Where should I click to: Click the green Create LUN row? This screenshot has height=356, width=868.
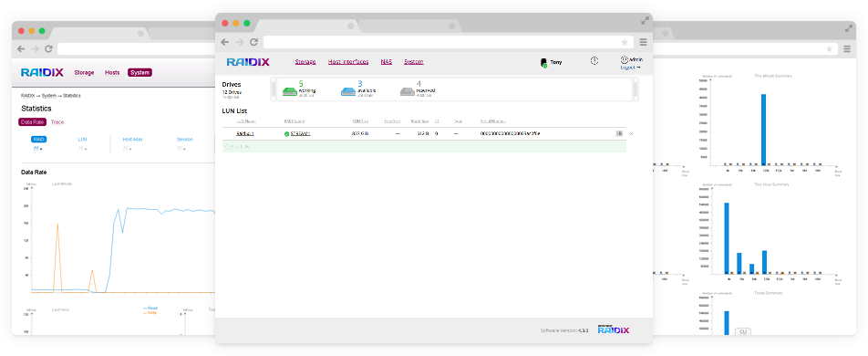424,146
